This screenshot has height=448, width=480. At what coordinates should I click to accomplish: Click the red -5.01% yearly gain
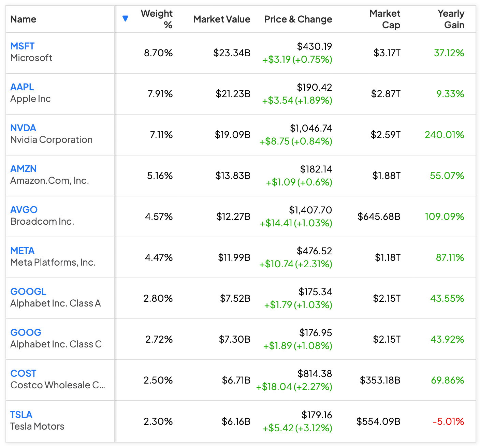click(448, 421)
